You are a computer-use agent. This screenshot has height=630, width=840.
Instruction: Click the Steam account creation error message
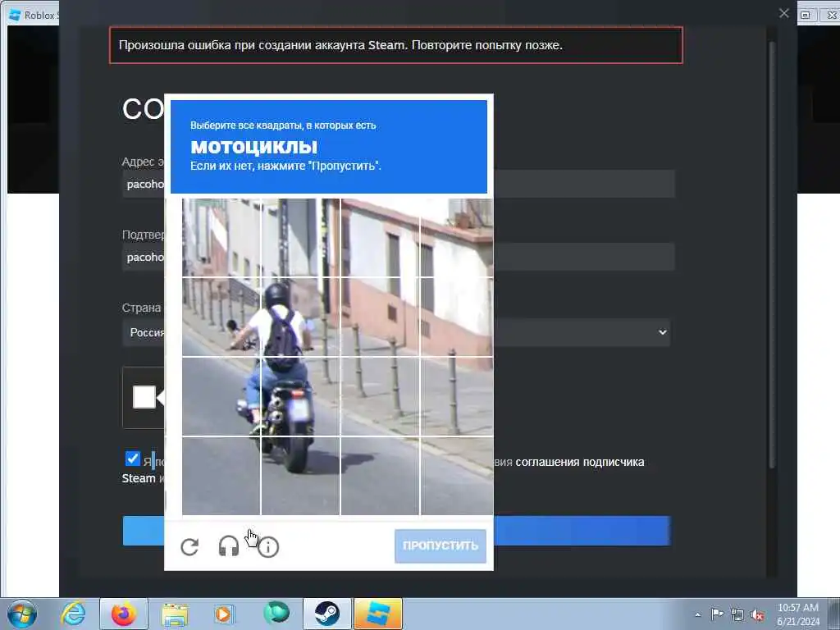396,45
